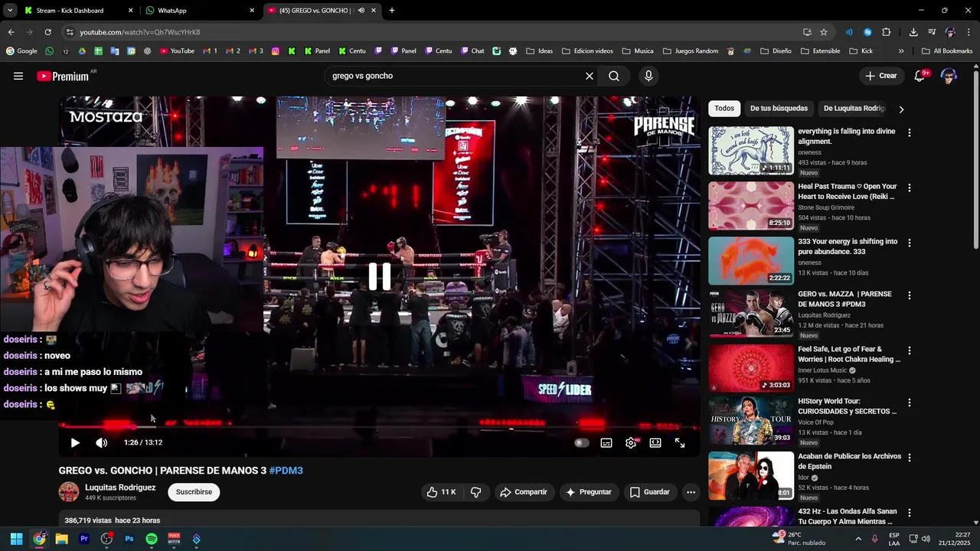Viewport: 980px width, 551px height.
Task: Open the Edicion videos bookmark folder
Action: pos(587,51)
